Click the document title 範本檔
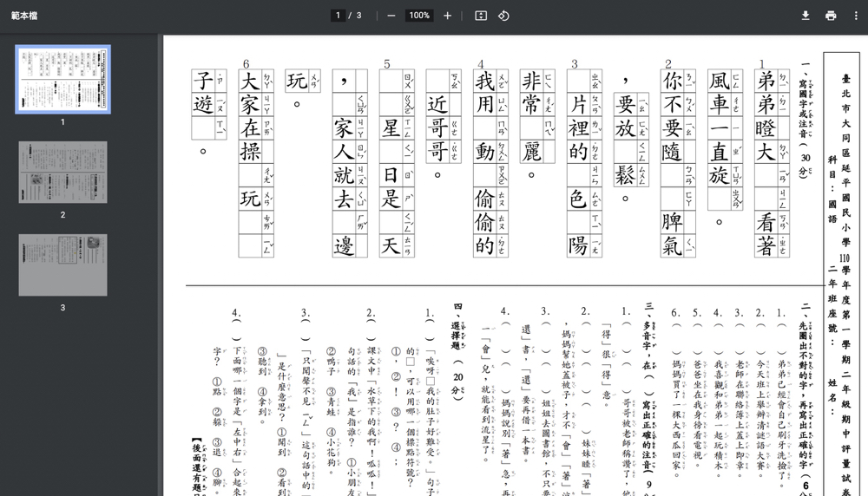Image resolution: width=868 pixels, height=496 pixels. pos(24,16)
